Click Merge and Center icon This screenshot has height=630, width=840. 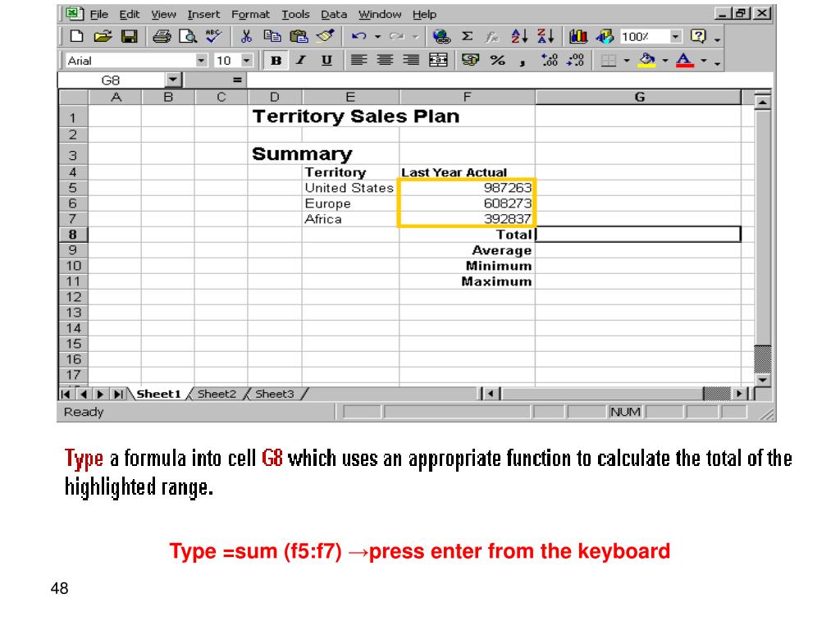438,60
